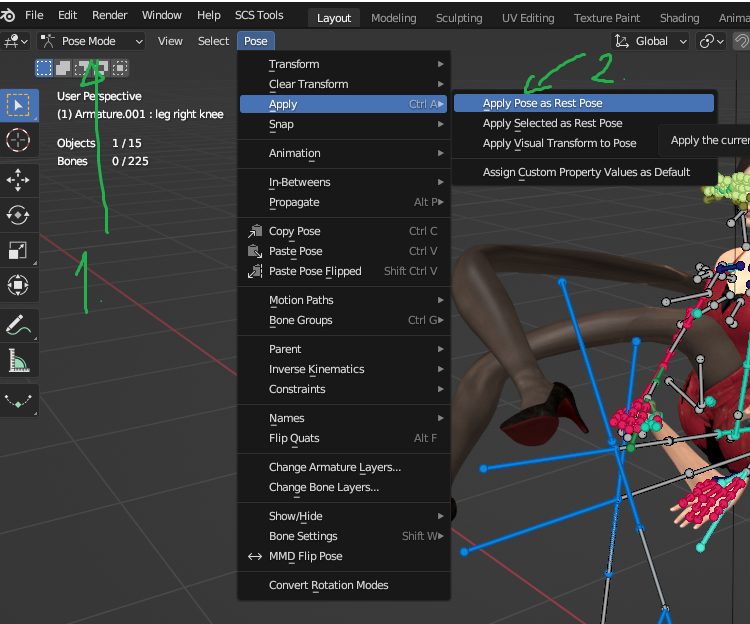This screenshot has height=624, width=750.
Task: Open the Window menu
Action: point(162,15)
